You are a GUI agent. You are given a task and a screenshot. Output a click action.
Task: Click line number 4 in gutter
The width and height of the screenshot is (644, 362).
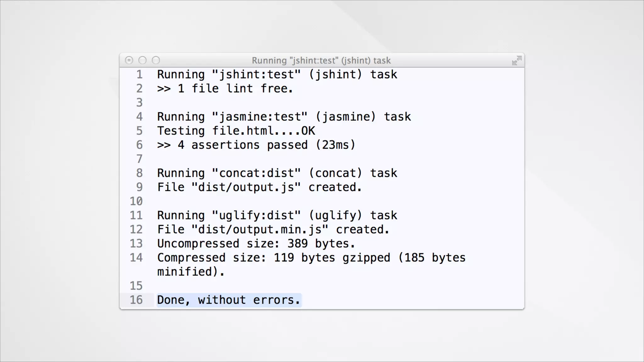tap(139, 117)
